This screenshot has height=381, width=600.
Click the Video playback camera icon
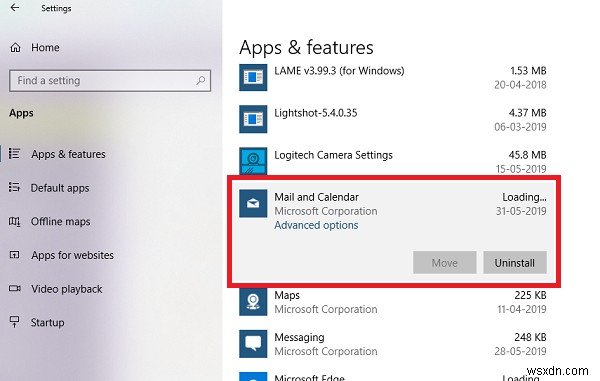(15, 288)
